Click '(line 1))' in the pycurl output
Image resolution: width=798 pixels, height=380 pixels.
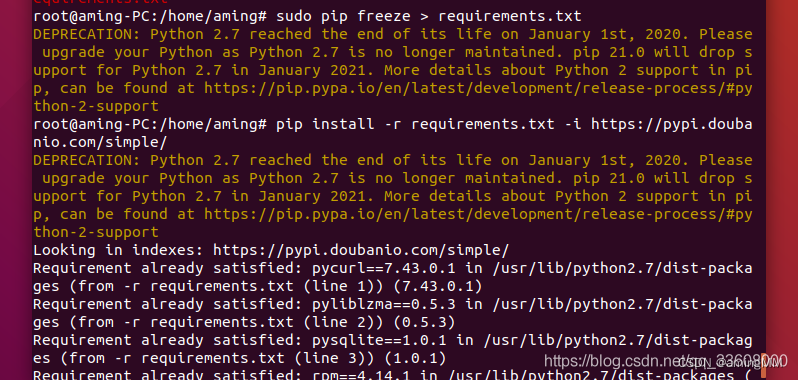pyautogui.click(x=343, y=286)
